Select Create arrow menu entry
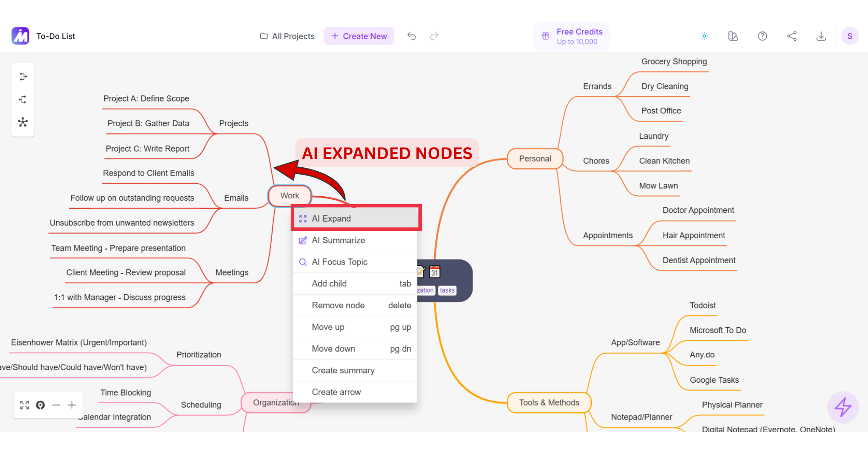 356,392
